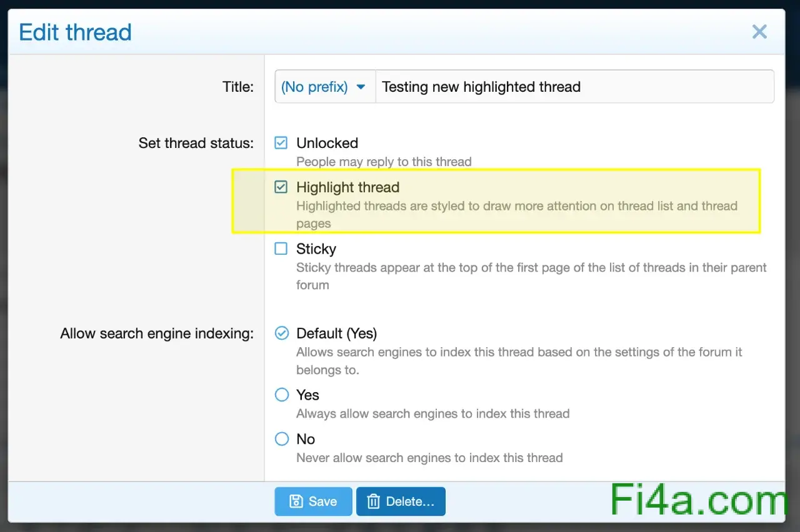
Task: Choose the Yes indexing radio button
Action: click(x=282, y=395)
